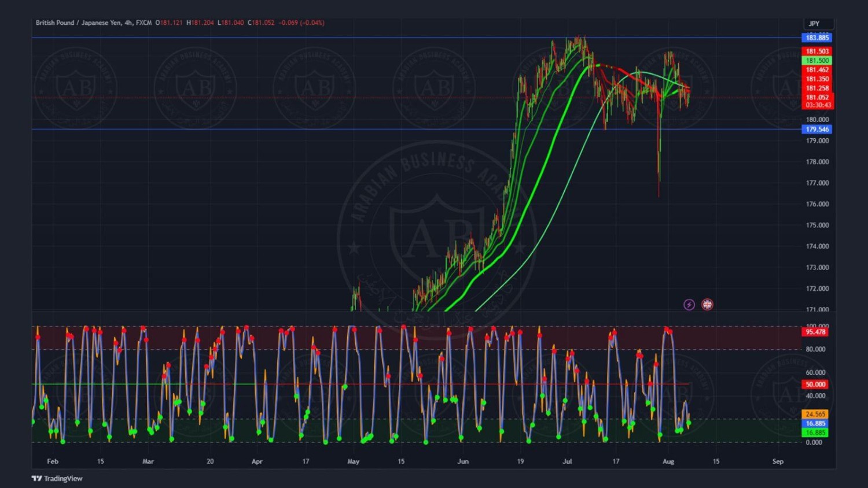The height and width of the screenshot is (488, 868).
Task: Select the blue 183.885 price label
Action: [817, 38]
